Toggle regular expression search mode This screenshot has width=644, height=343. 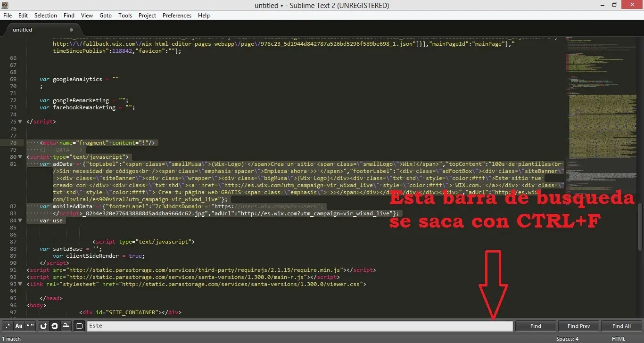[x=8, y=326]
